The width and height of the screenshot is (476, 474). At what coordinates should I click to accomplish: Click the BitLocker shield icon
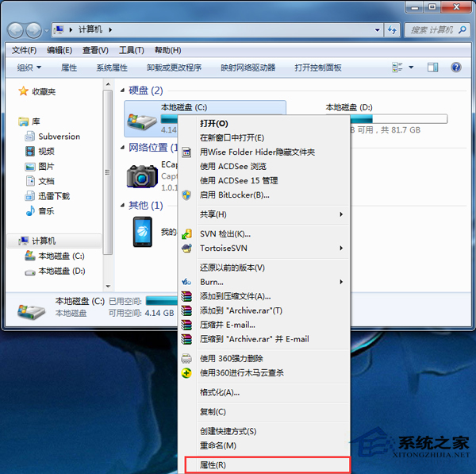click(x=186, y=195)
